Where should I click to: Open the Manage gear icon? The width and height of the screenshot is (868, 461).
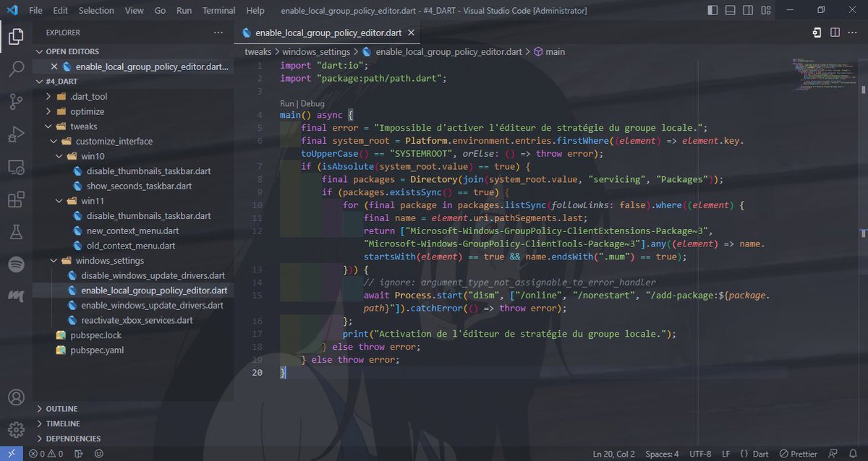16,429
